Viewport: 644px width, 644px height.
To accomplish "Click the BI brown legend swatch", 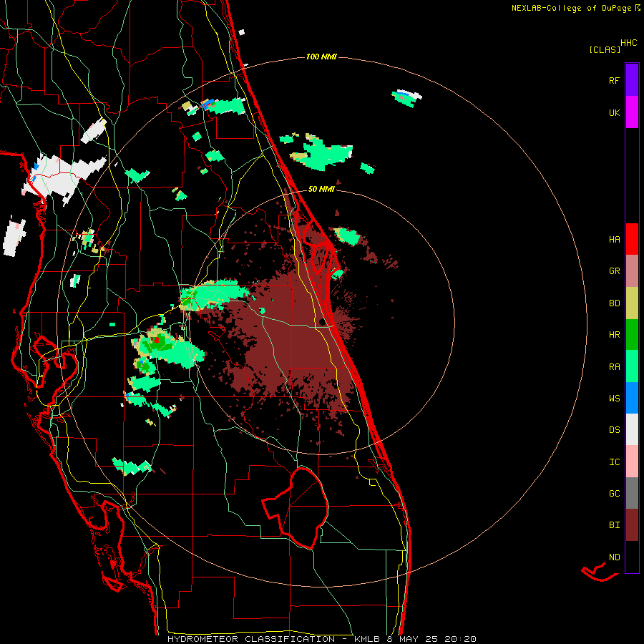I will 632,525.
